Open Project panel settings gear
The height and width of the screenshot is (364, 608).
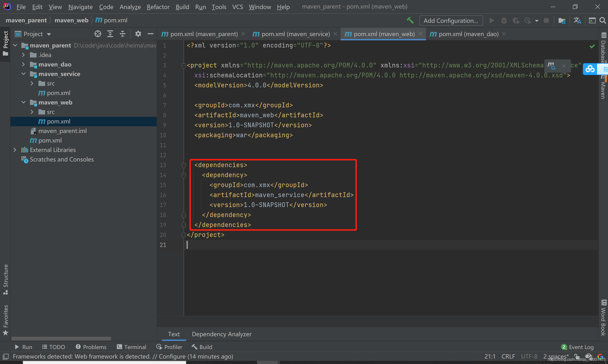[x=138, y=34]
